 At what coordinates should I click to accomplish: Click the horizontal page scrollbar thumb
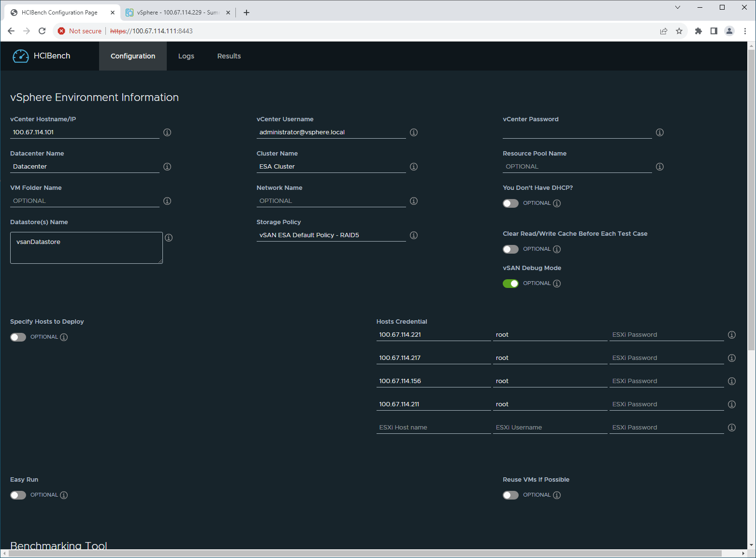tap(365, 554)
